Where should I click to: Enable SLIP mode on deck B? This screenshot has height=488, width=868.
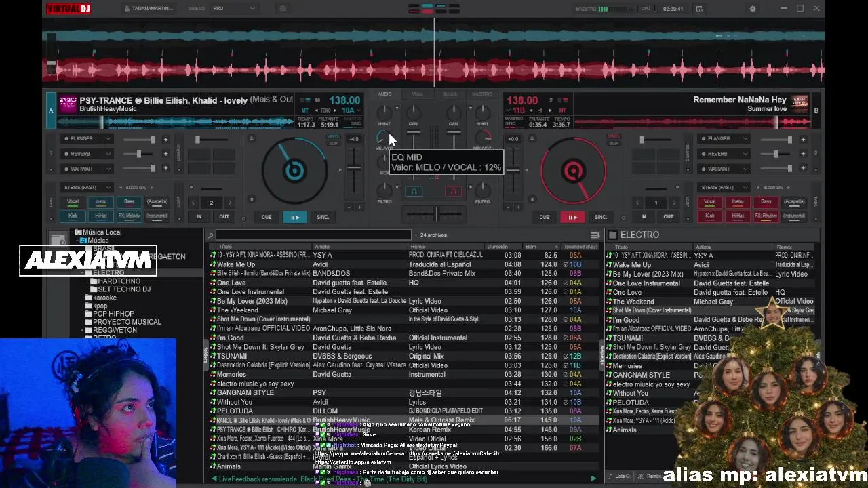pos(614,143)
